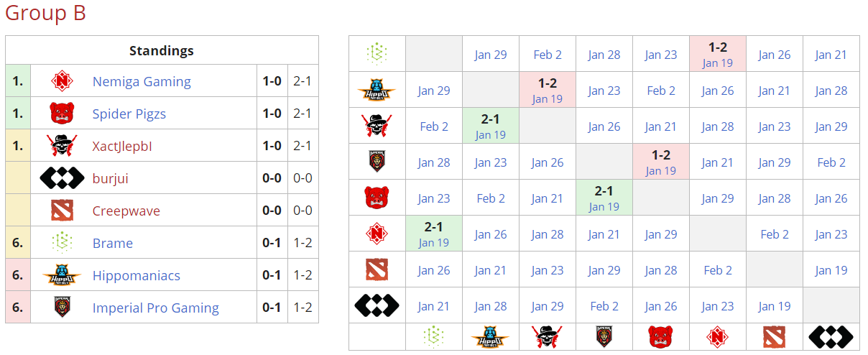Click burjui black diamonds logo in standings
868x355 pixels.
[x=63, y=178]
